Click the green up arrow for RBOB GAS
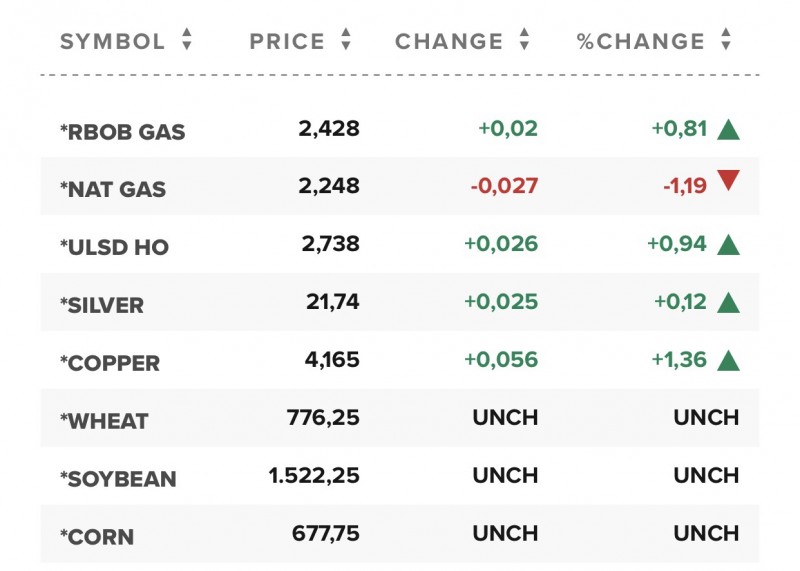 (x=728, y=129)
